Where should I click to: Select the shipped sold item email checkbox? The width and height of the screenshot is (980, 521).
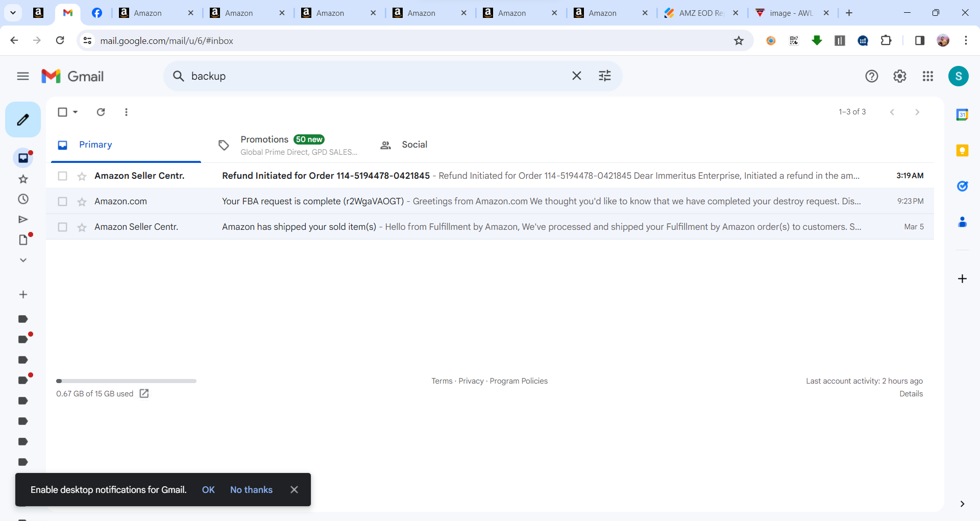63,227
